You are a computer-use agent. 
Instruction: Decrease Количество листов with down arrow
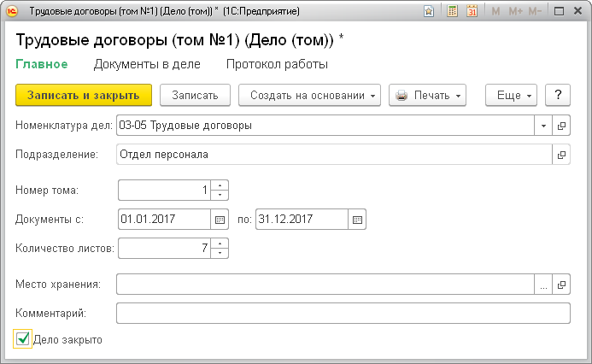(220, 253)
